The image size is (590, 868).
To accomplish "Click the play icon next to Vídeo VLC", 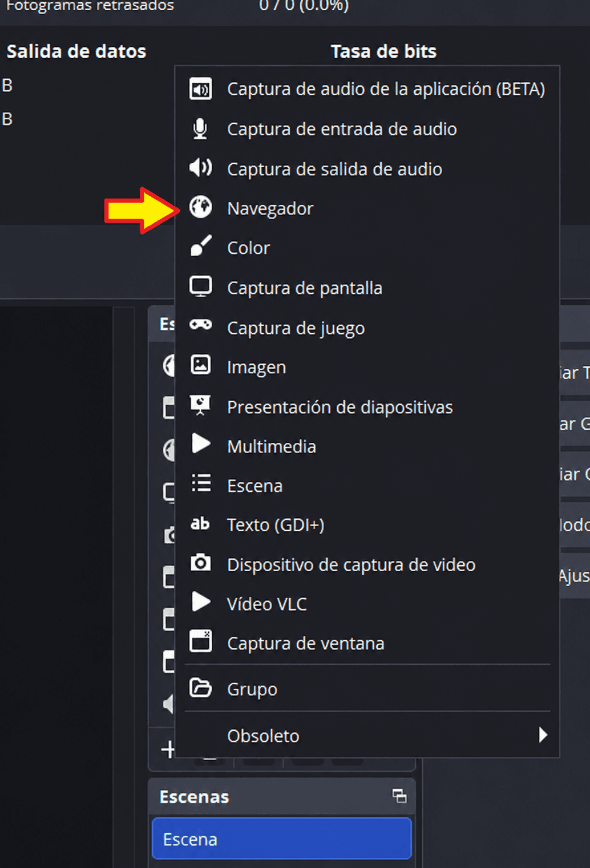I will pyautogui.click(x=200, y=601).
